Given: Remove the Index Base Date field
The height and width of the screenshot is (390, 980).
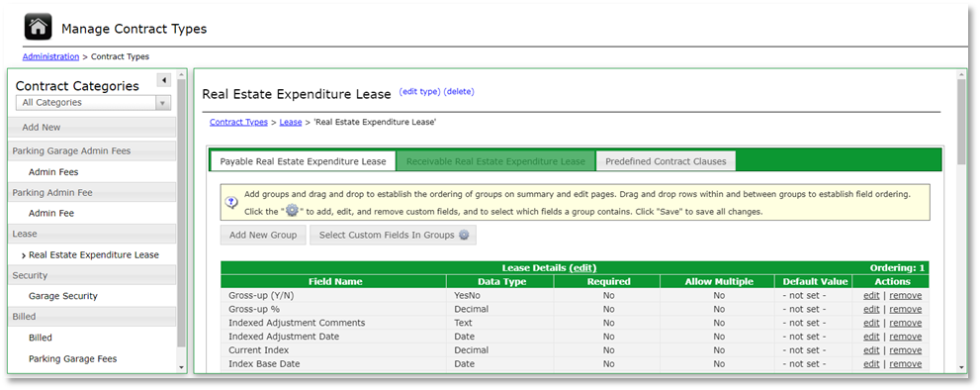Looking at the screenshot, I should click(x=906, y=363).
